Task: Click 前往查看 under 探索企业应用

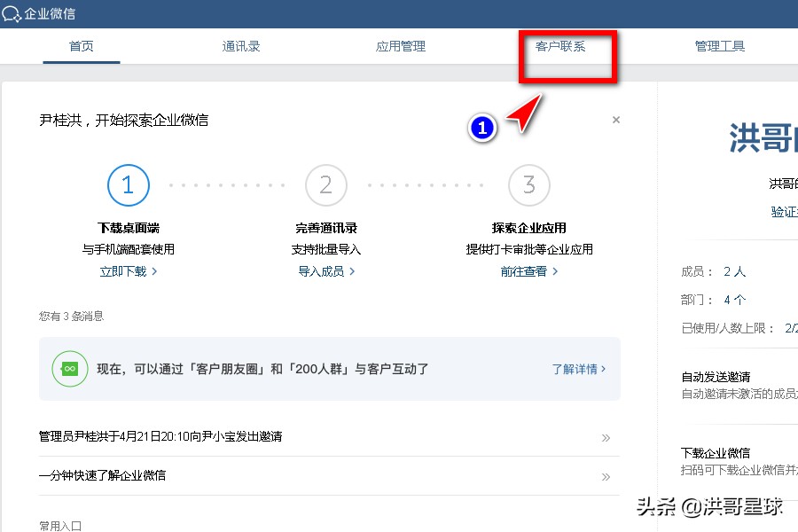Action: tap(525, 272)
